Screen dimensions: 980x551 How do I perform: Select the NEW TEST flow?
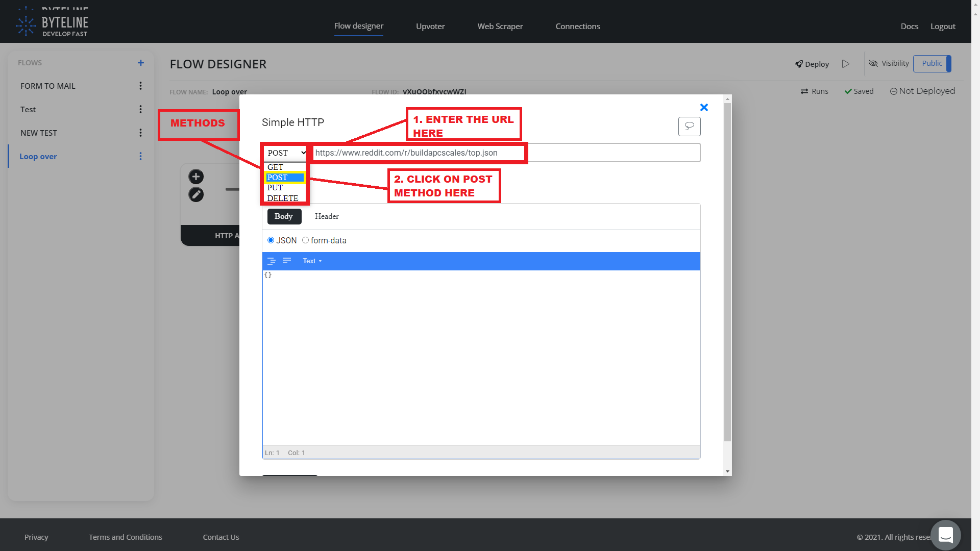pos(39,133)
